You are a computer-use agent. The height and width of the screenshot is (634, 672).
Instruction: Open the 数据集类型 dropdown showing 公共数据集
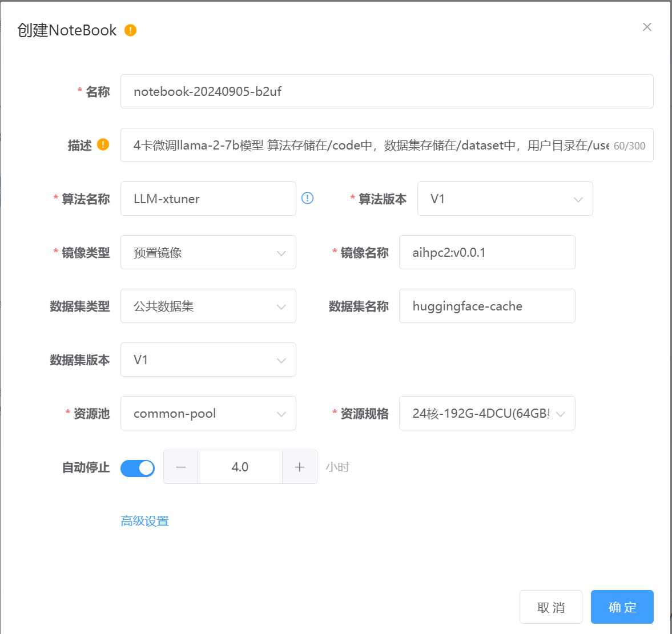point(208,306)
